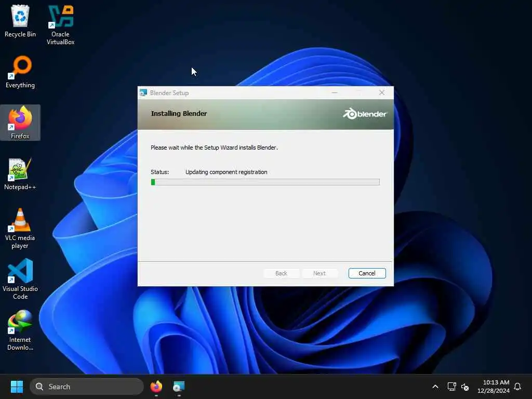Select the Everything search desktop icon
The height and width of the screenshot is (399, 532).
(x=20, y=72)
